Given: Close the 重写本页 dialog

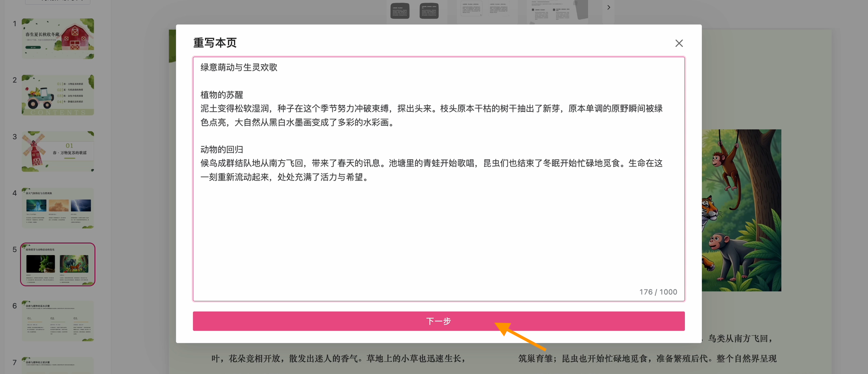Looking at the screenshot, I should pyautogui.click(x=679, y=43).
